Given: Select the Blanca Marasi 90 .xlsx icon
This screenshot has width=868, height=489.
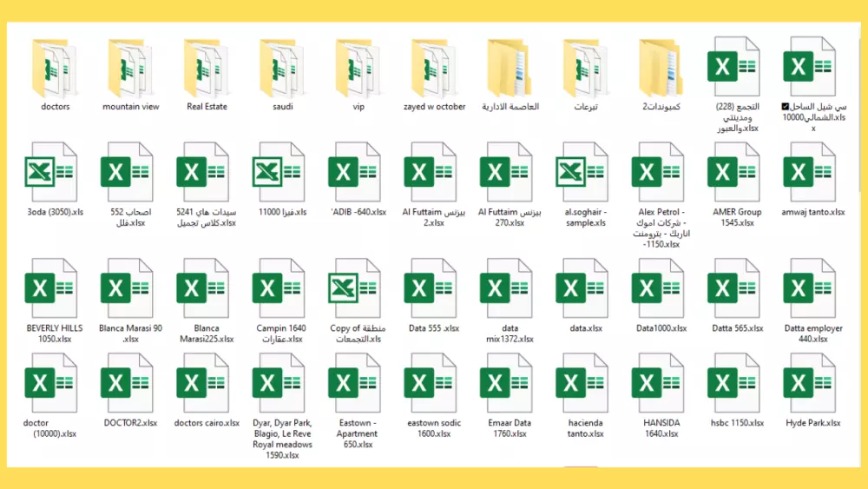Looking at the screenshot, I should (127, 288).
